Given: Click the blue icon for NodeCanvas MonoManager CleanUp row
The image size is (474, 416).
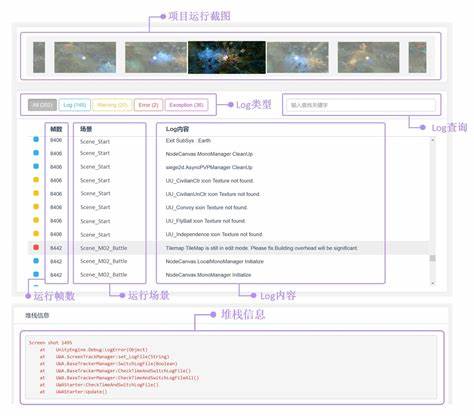Looking at the screenshot, I should click(x=36, y=153).
